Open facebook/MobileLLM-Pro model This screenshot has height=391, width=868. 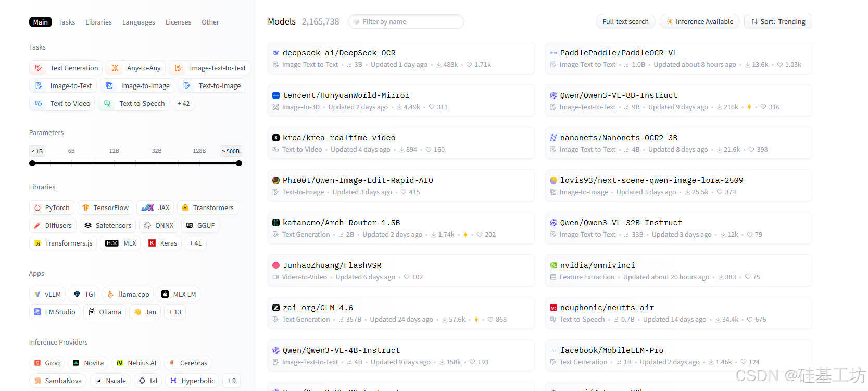pyautogui.click(x=678, y=356)
